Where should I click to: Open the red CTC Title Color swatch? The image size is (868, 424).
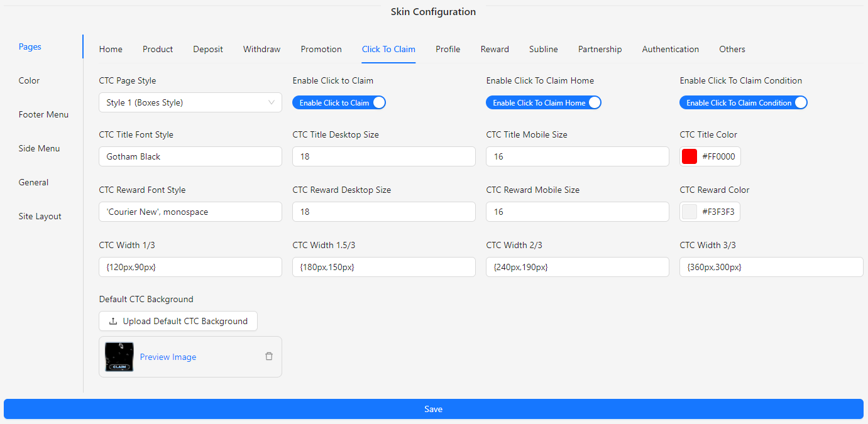point(689,156)
